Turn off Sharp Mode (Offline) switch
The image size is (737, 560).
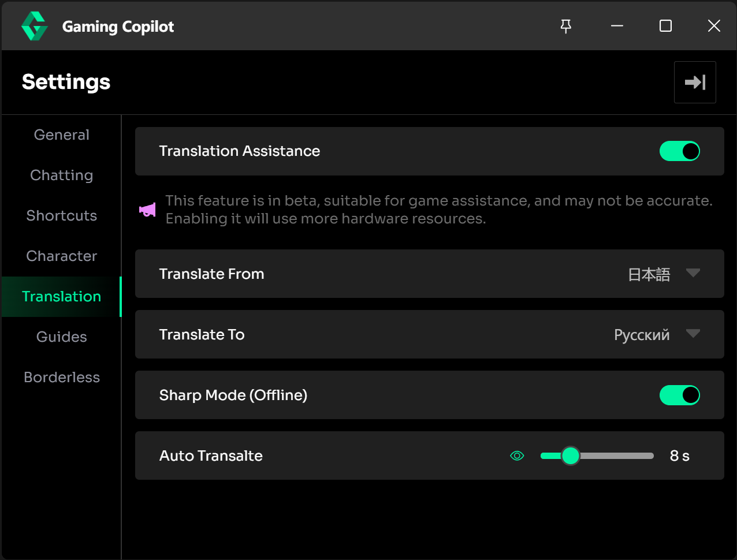tap(680, 395)
